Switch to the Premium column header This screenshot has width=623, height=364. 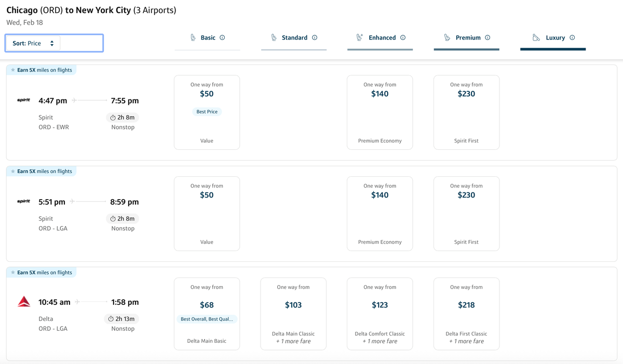(466, 37)
